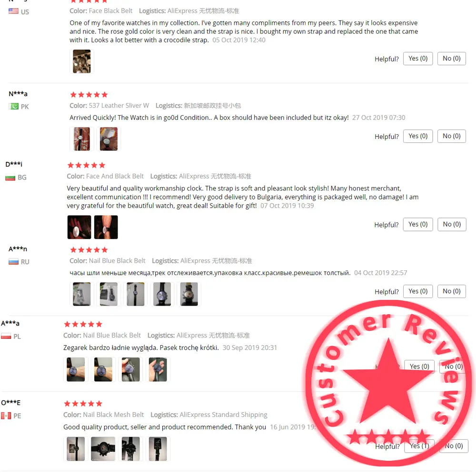The width and height of the screenshot is (476, 476).
Task: Open first photo in D***i's review
Action: [x=79, y=227]
